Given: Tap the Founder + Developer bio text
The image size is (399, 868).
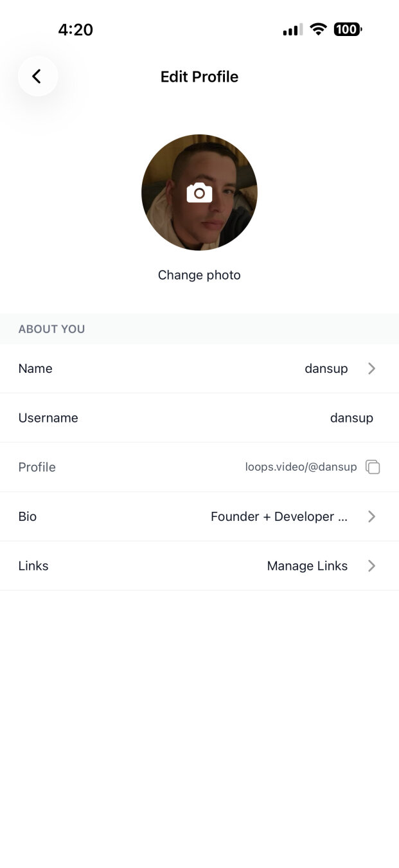Looking at the screenshot, I should 279,516.
